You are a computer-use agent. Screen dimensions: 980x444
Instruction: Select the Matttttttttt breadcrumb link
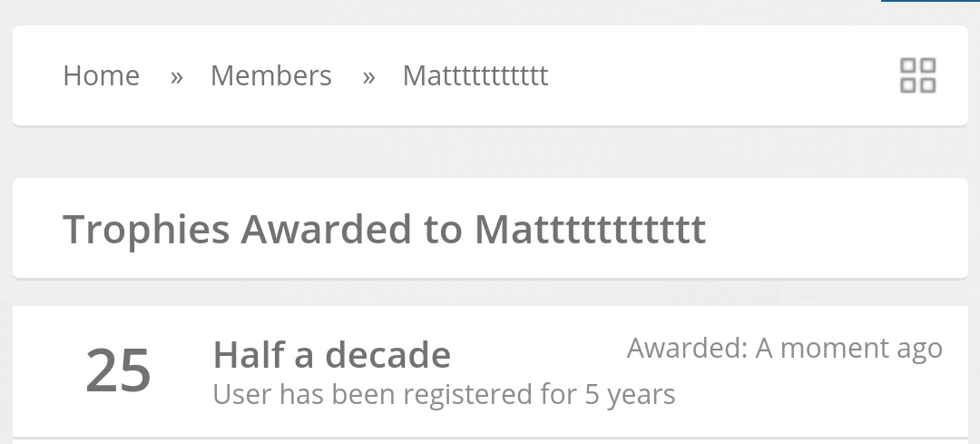tap(475, 75)
